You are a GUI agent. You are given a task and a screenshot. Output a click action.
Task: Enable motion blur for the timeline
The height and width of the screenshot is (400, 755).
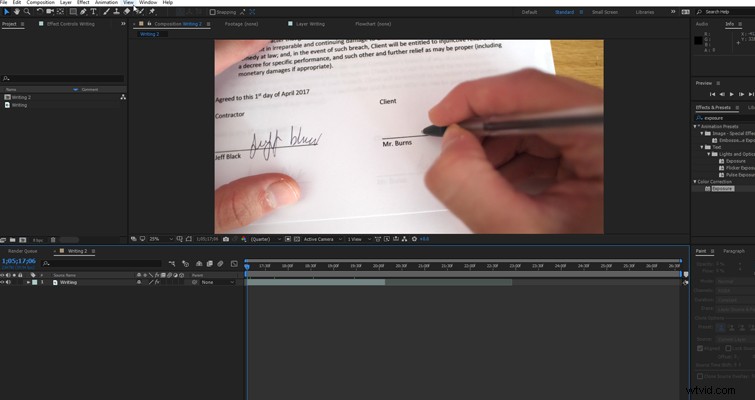coord(220,263)
